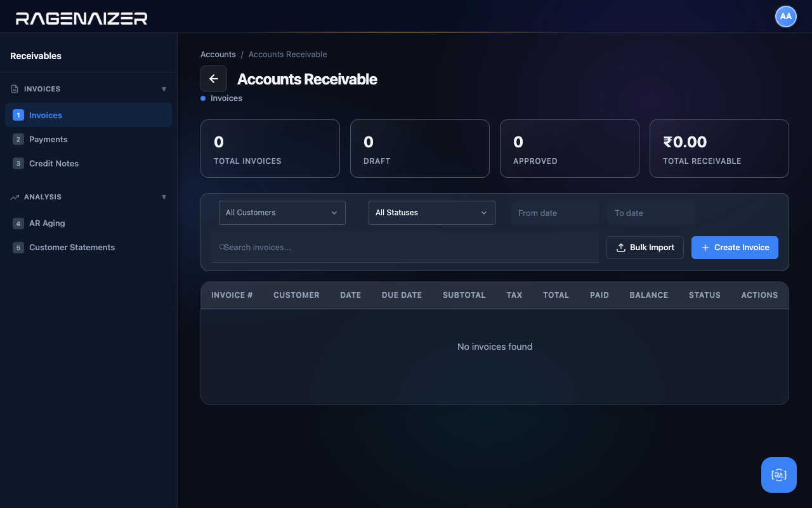Click the Accounts Receivable breadcrumb
This screenshot has width=812, height=508.
(x=288, y=54)
